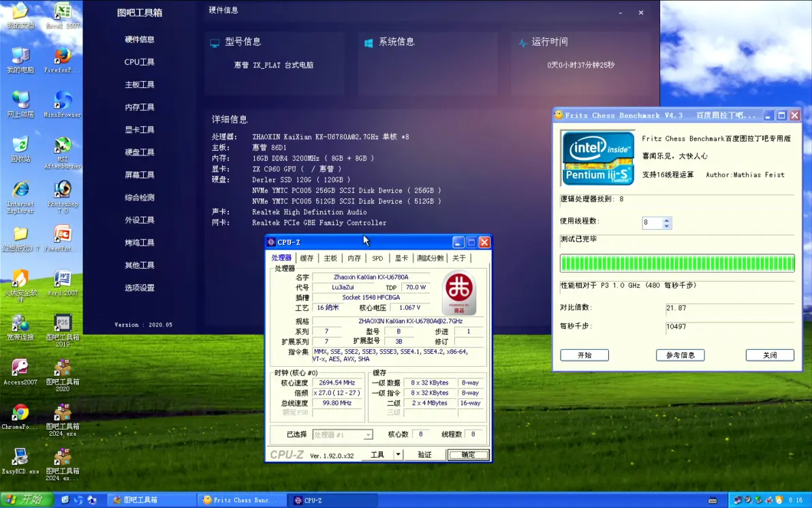812x508 pixels.
Task: Switch to the 内存 tab in CPU-Z
Action: [x=354, y=258]
